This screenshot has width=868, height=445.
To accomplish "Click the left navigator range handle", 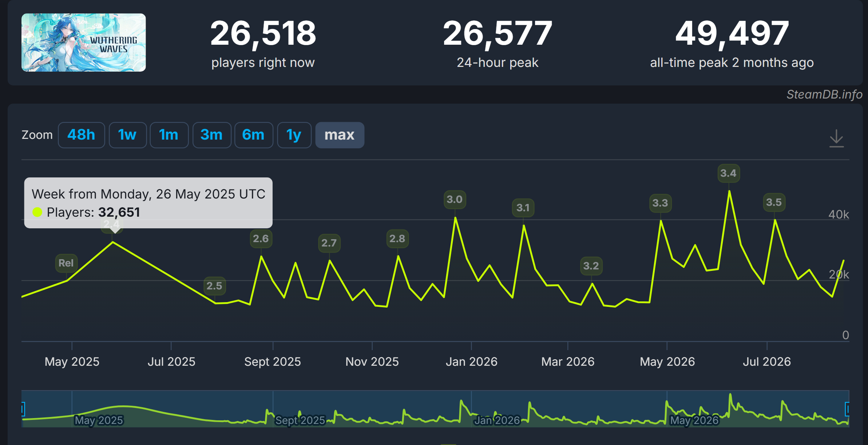I will 23,409.
